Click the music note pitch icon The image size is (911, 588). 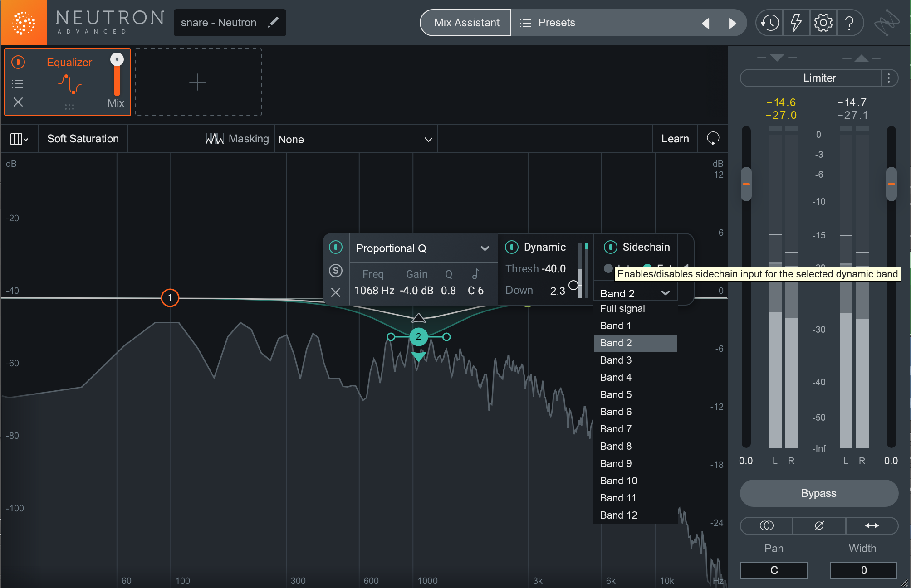pyautogui.click(x=475, y=274)
